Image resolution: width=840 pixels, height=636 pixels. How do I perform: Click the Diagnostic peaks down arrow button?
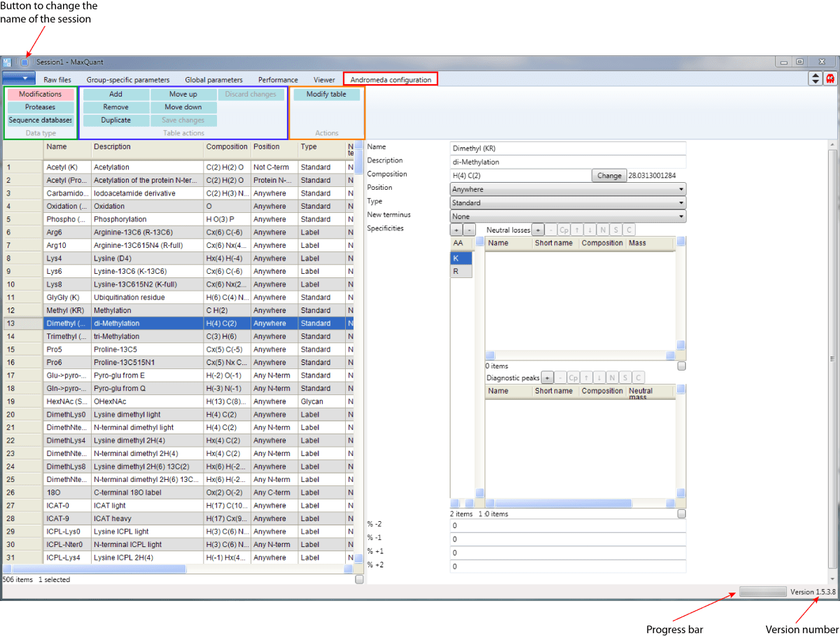(x=600, y=378)
